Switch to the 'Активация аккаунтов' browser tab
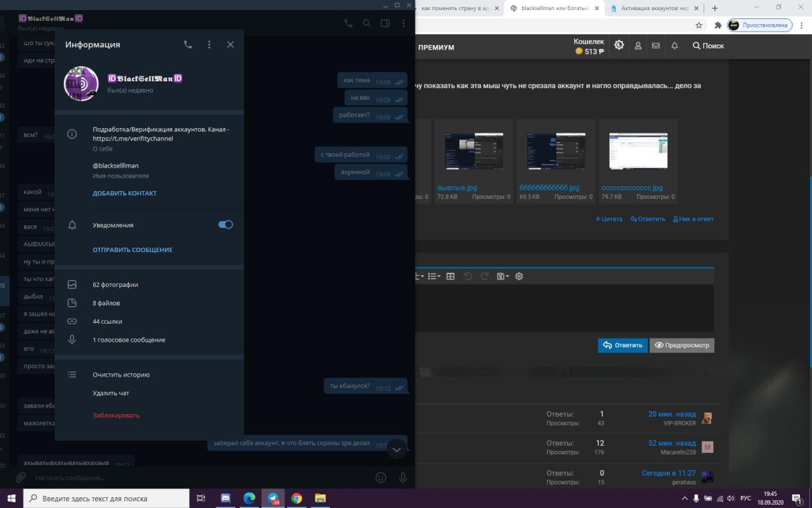 coord(654,8)
